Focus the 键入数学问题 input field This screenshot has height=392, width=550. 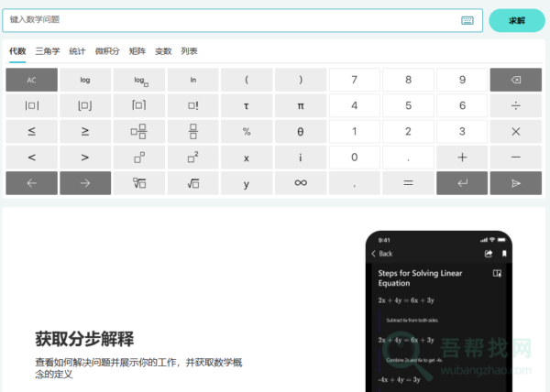229,20
